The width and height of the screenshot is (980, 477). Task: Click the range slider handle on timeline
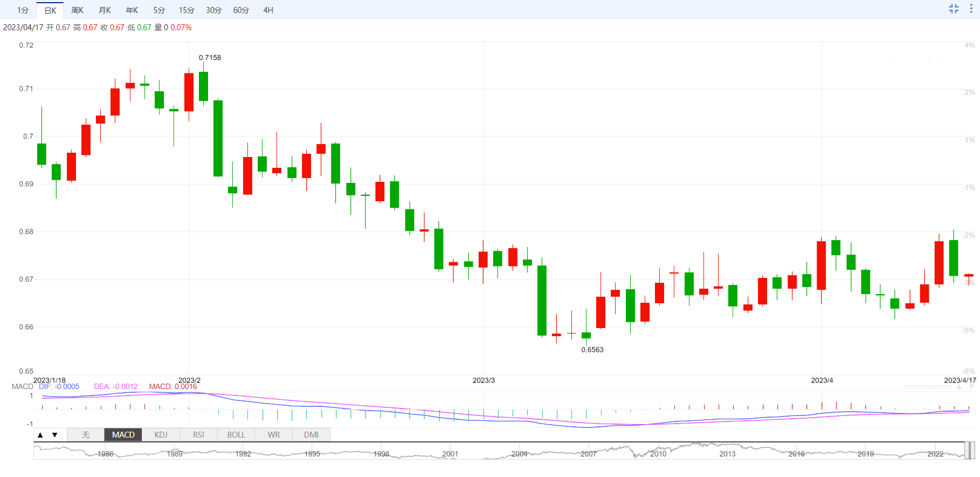(969, 451)
